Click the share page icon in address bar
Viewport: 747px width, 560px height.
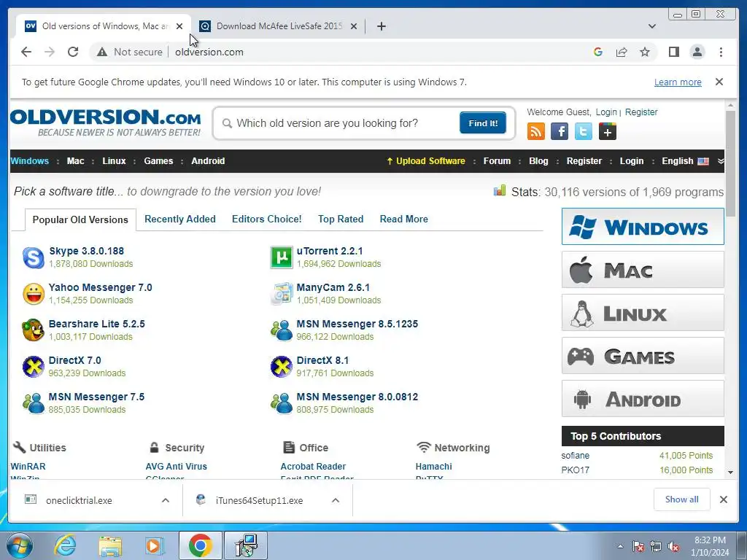point(622,52)
